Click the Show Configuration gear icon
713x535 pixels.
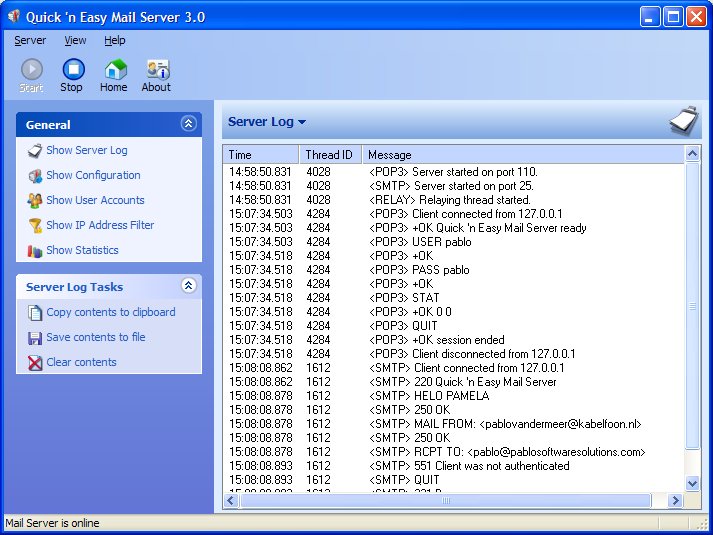35,175
